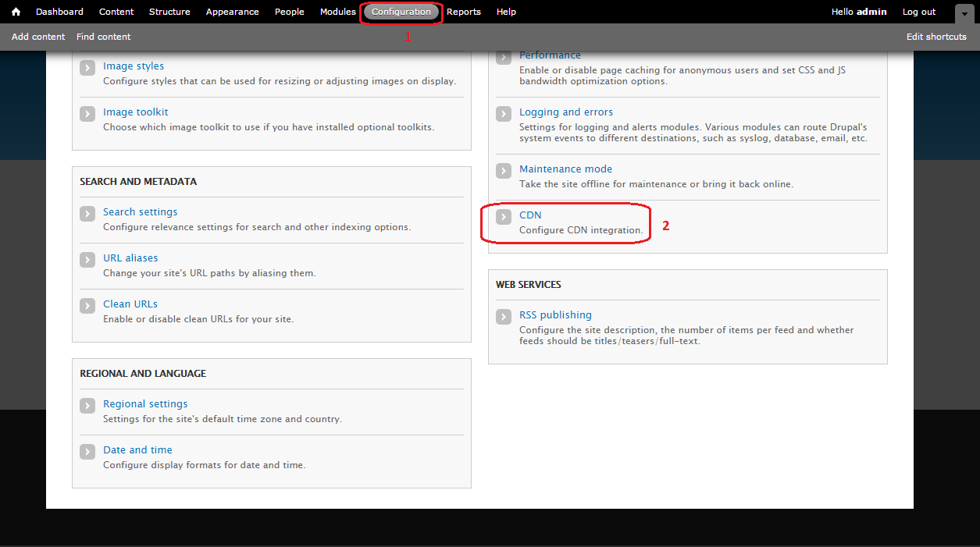Open Image styles settings
Image resolution: width=980 pixels, height=547 pixels.
pos(134,66)
